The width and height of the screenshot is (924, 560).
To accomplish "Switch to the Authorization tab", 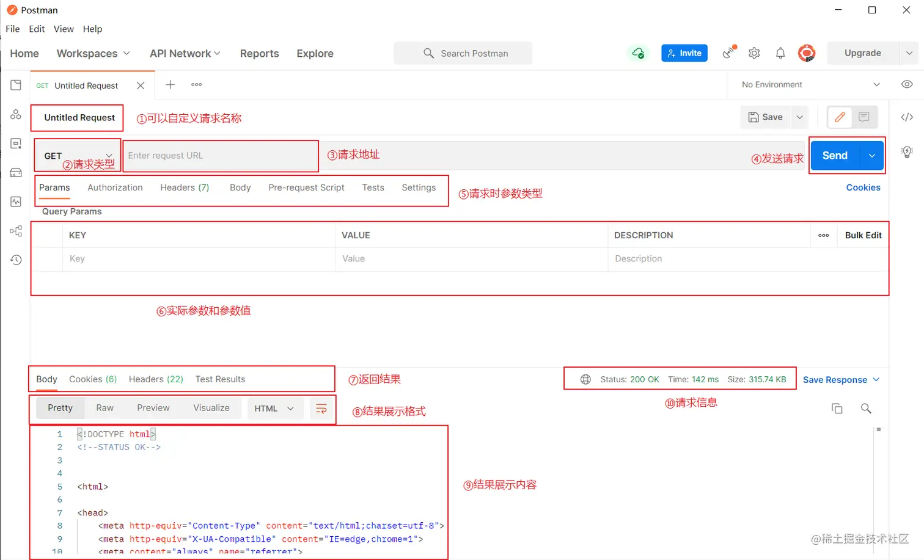I will (115, 187).
